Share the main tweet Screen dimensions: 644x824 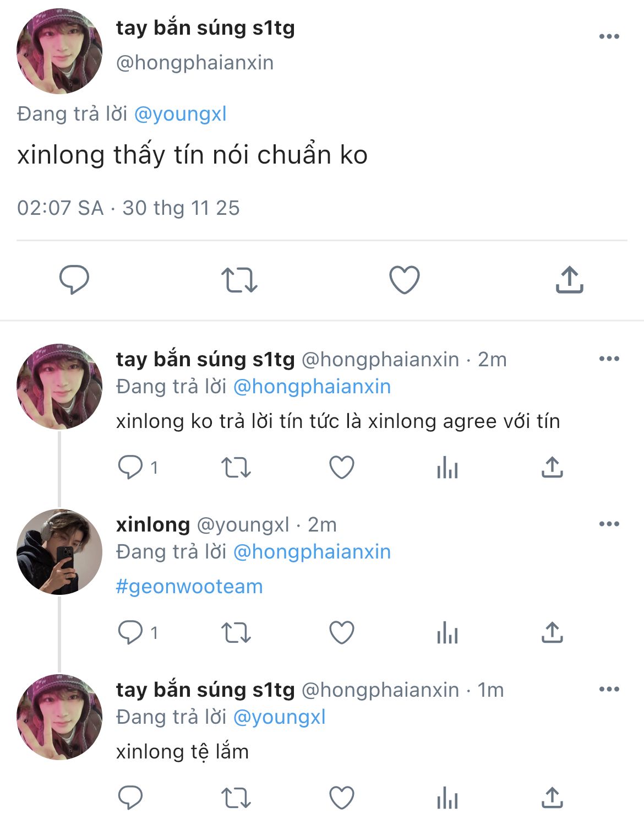(569, 279)
